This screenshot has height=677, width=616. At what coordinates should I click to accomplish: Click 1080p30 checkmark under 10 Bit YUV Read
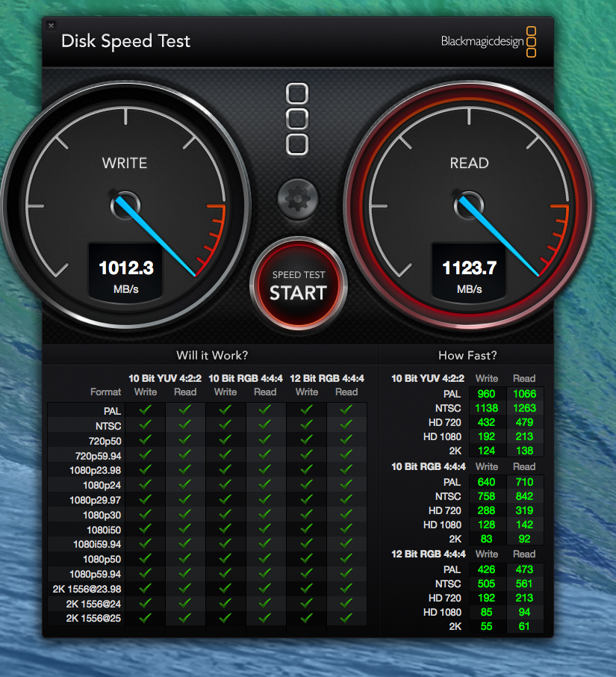[x=185, y=513]
